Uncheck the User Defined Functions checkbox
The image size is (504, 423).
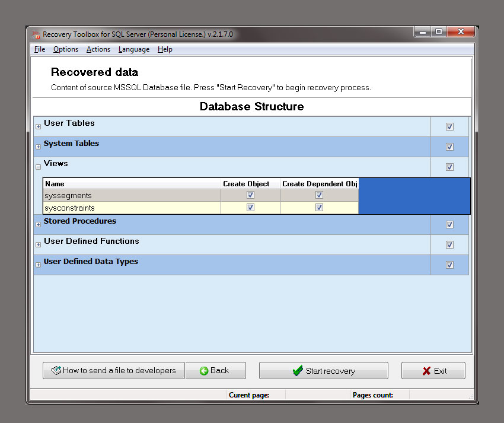click(449, 245)
